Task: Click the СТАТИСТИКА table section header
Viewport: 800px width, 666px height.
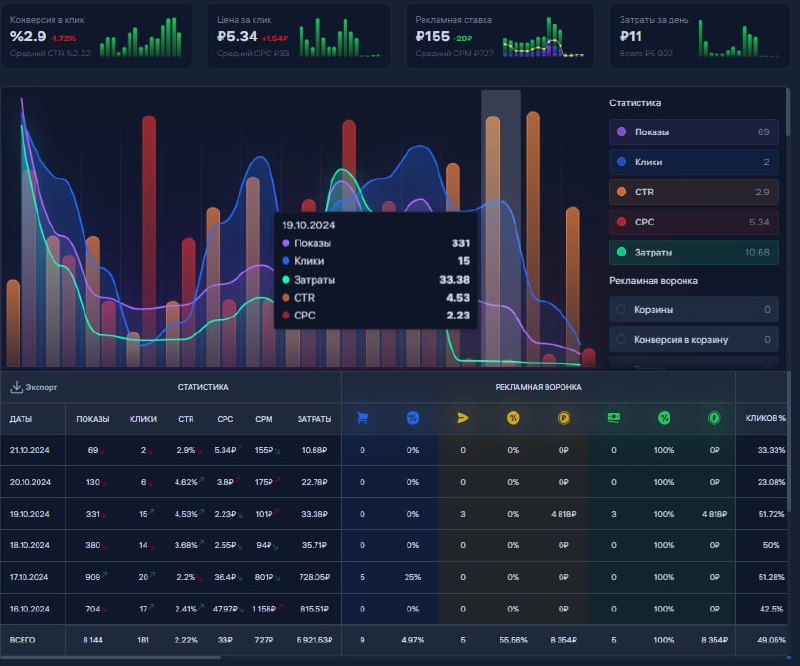Action: pos(203,387)
